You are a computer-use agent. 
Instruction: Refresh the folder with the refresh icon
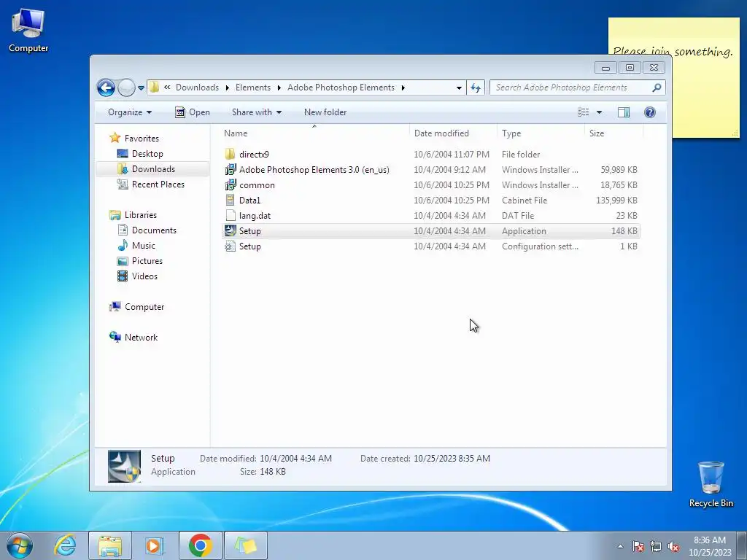[x=476, y=87]
